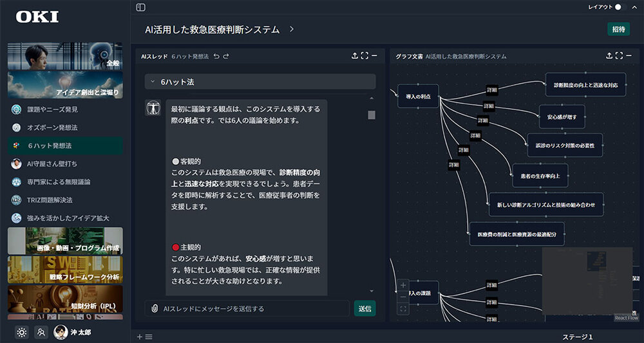Click the paperclip attachment icon
Image resolution: width=644 pixels, height=343 pixels.
[x=155, y=309]
